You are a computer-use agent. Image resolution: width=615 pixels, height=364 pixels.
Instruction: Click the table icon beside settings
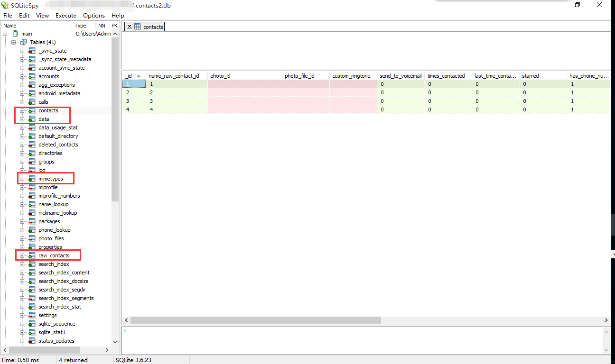coord(32,315)
